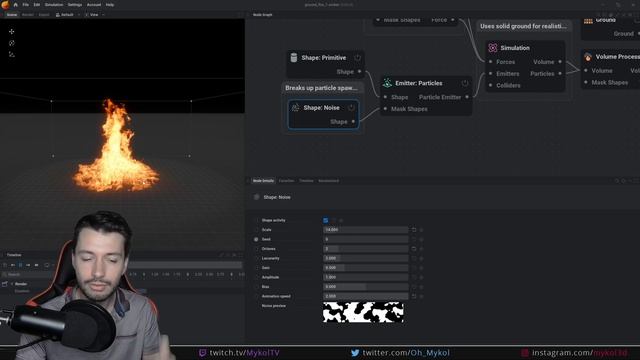Switch to the Node Details tab

[263, 181]
